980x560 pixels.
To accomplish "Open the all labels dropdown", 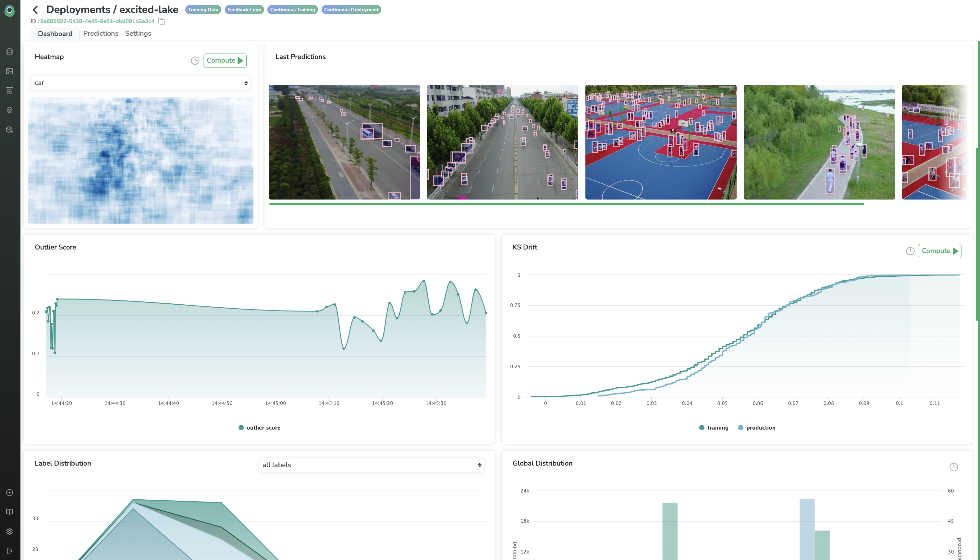I will click(x=371, y=465).
